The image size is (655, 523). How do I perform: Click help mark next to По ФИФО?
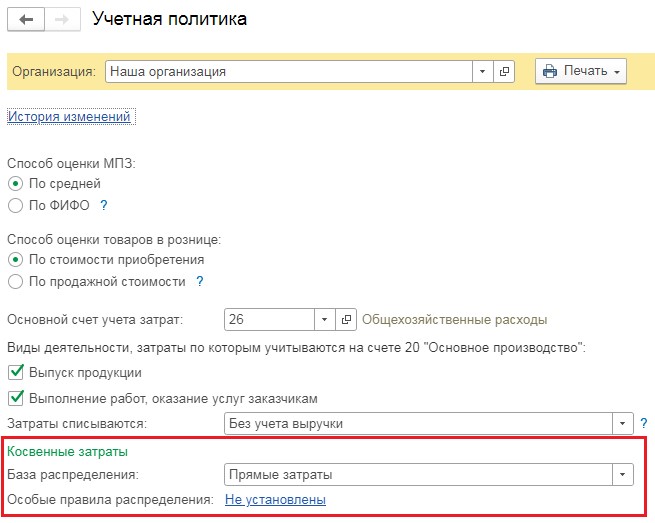pyautogui.click(x=103, y=205)
